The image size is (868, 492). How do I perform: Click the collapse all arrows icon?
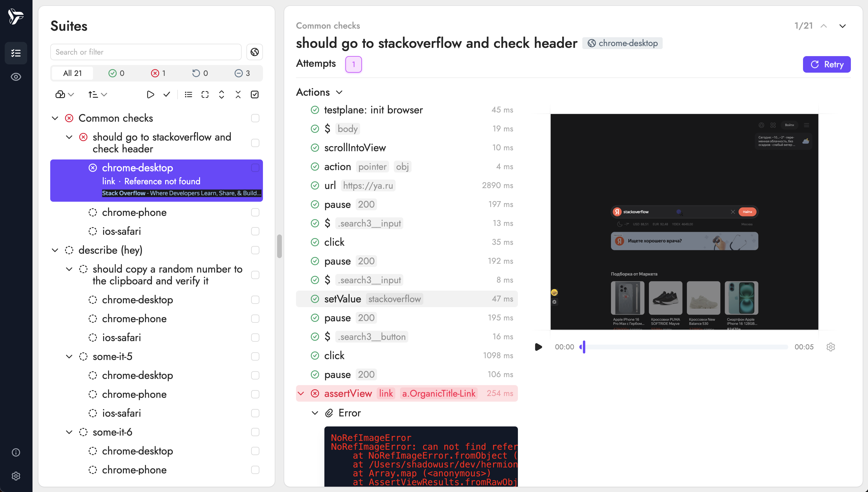238,95
